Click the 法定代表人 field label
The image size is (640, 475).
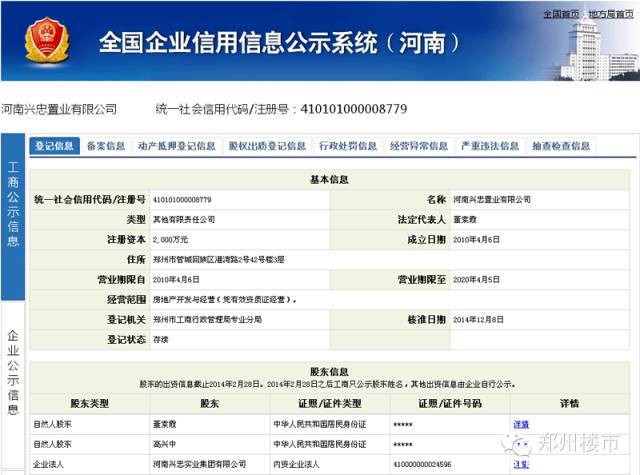422,220
